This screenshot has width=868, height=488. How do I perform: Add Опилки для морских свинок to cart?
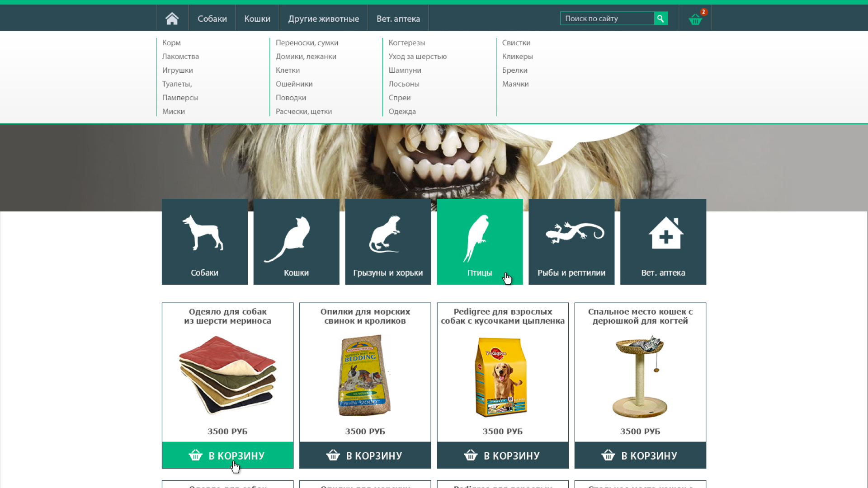(x=365, y=455)
